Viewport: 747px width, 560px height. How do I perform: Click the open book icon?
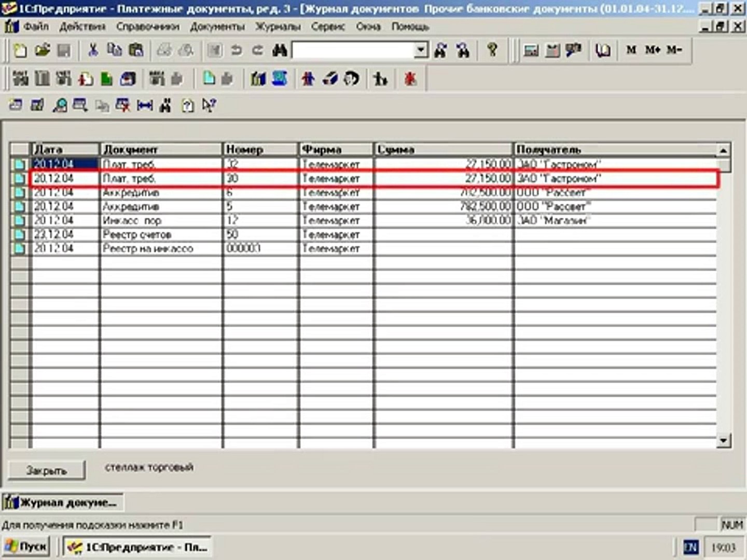click(x=603, y=50)
